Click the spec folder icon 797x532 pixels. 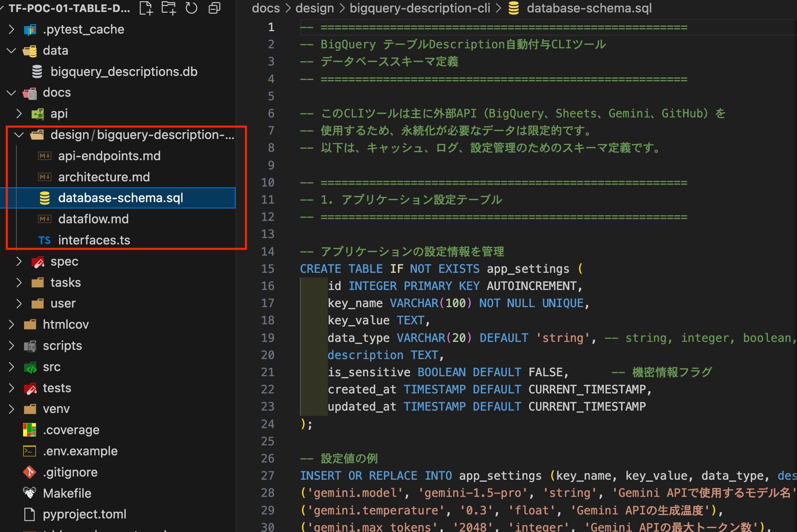click(38, 262)
